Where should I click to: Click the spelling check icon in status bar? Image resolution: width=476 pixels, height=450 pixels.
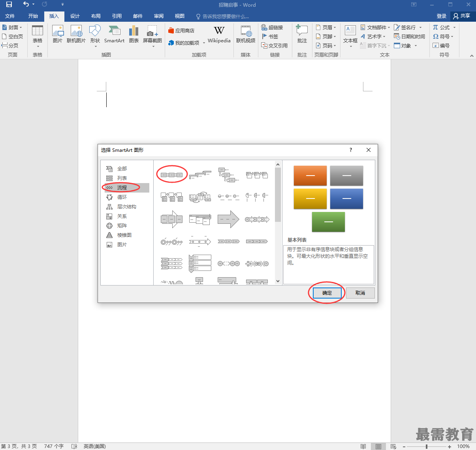[74, 446]
